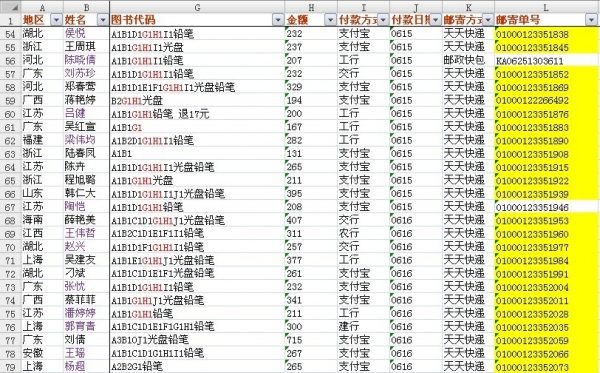Open the 金额 column filter dropdown
Viewport: 600px width, 373px height.
point(330,20)
